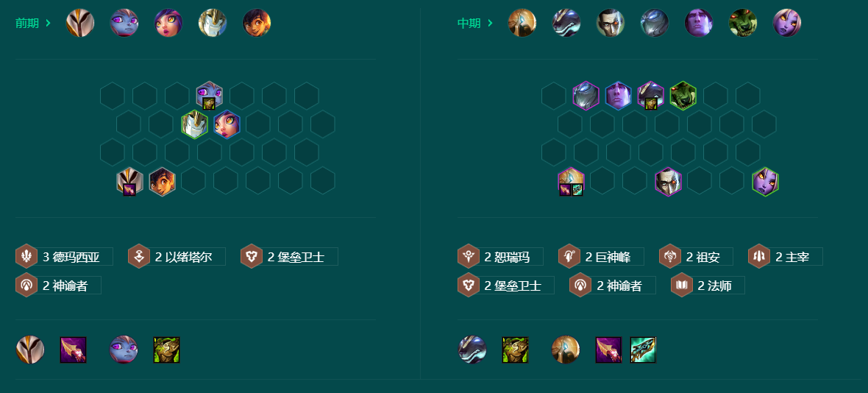Image resolution: width=868 pixels, height=393 pixels.
Task: Click the teal blade item icon in mid-game item row
Action: pos(643,350)
